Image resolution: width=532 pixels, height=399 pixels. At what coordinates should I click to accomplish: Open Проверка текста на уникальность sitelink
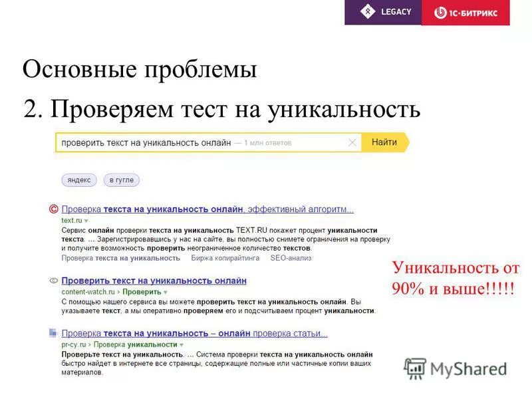coord(120,258)
